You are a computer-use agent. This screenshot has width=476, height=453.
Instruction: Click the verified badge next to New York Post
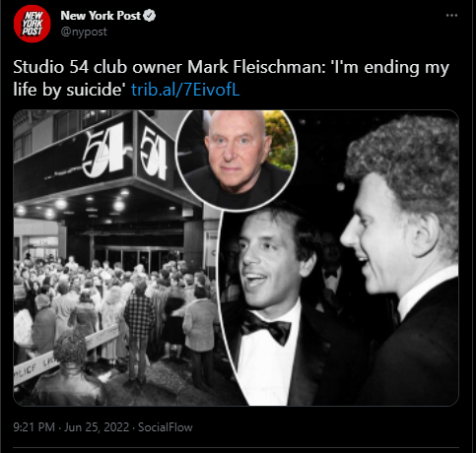coord(150,16)
